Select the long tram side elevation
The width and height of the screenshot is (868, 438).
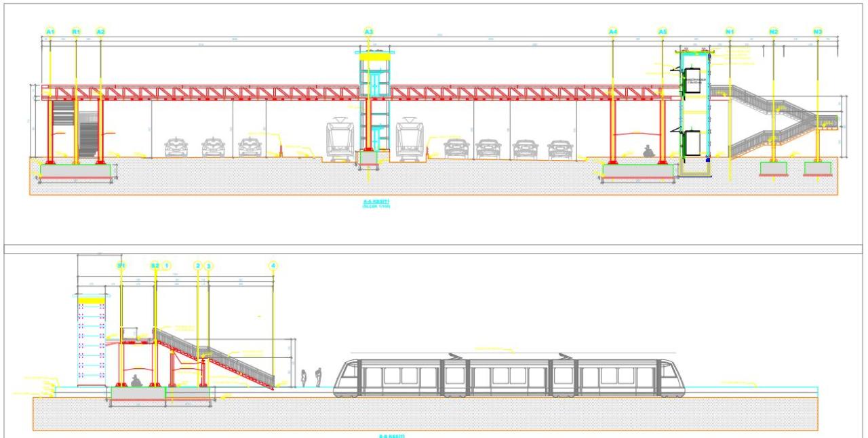[509, 376]
